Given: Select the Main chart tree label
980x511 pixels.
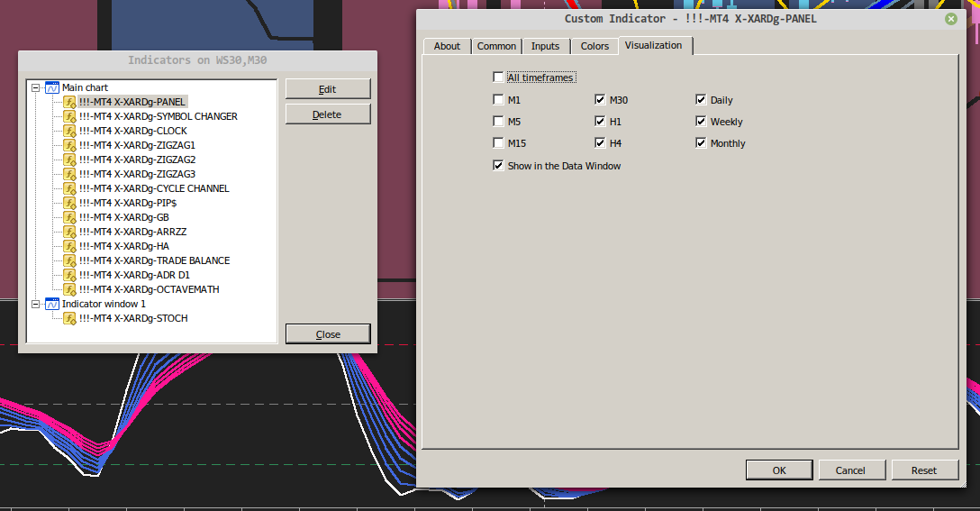Looking at the screenshot, I should [x=85, y=87].
